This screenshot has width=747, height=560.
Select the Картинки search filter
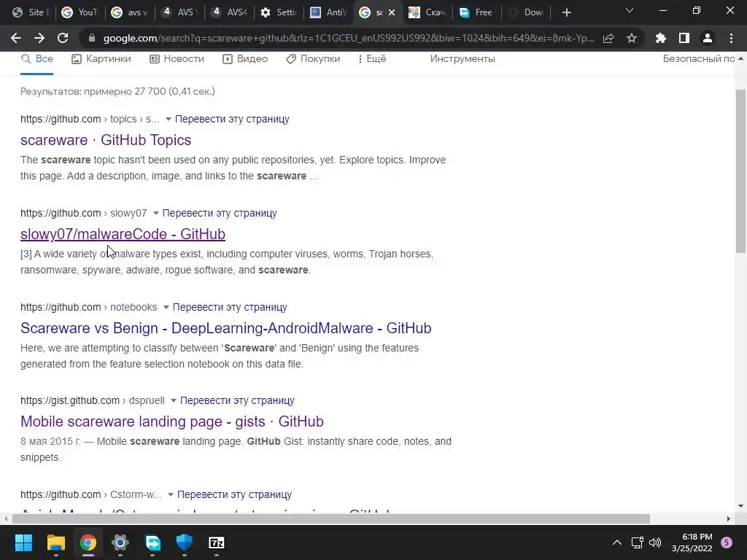coord(101,59)
